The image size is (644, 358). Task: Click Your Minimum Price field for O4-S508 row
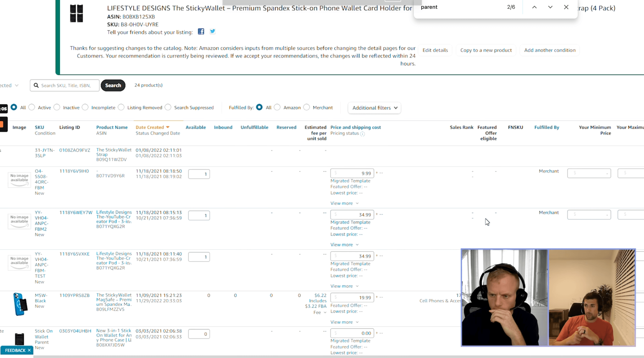coord(589,173)
